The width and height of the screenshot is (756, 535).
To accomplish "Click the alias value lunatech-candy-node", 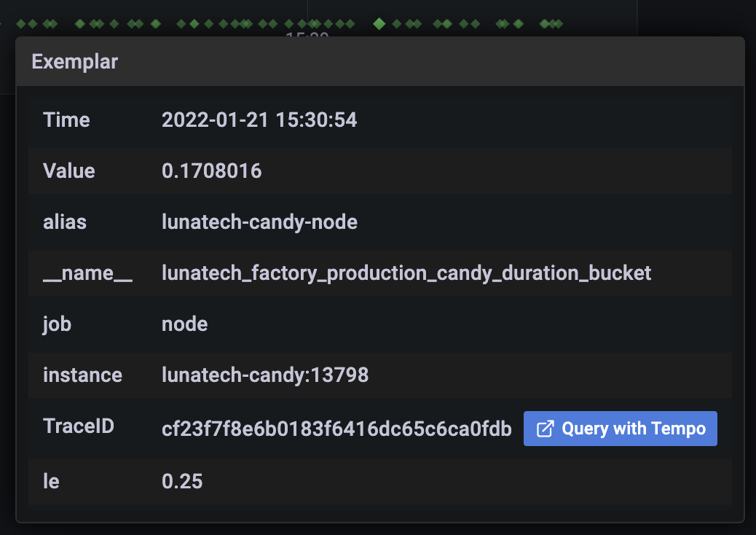I will pyautogui.click(x=259, y=222).
